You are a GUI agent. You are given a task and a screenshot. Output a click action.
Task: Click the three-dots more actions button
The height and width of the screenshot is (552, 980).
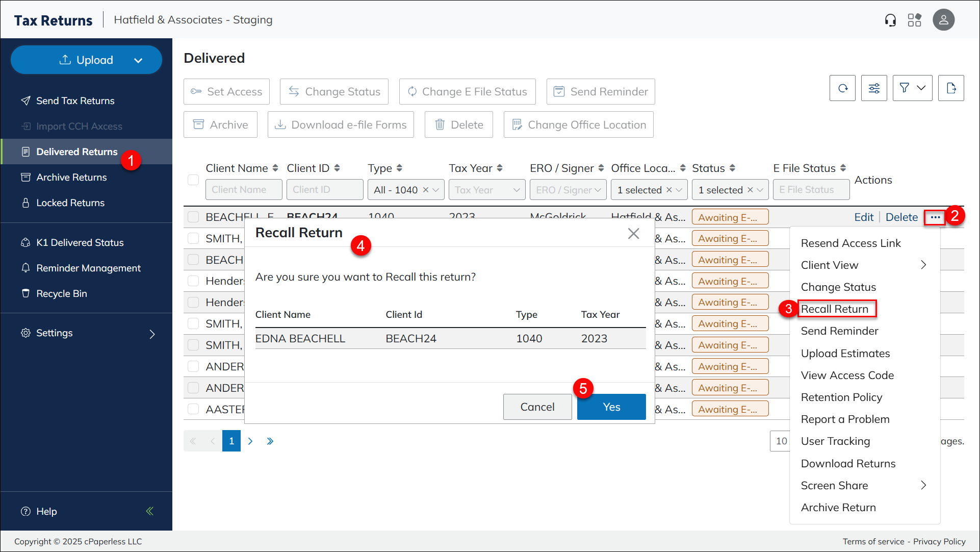[935, 217]
